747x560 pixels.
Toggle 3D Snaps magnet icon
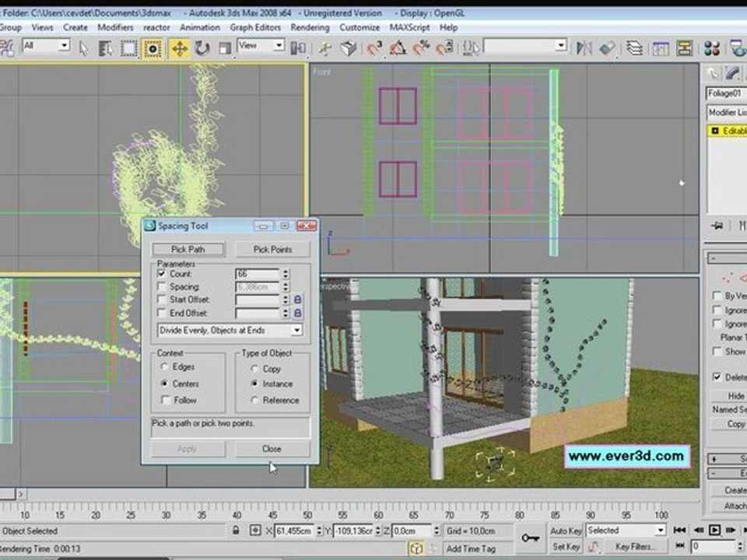(374, 48)
